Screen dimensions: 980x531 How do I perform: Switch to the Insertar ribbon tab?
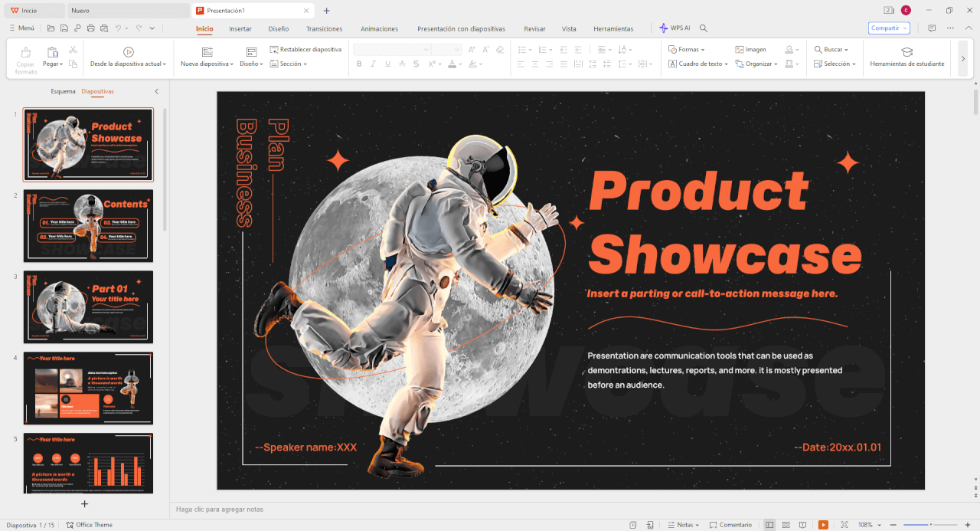(240, 28)
